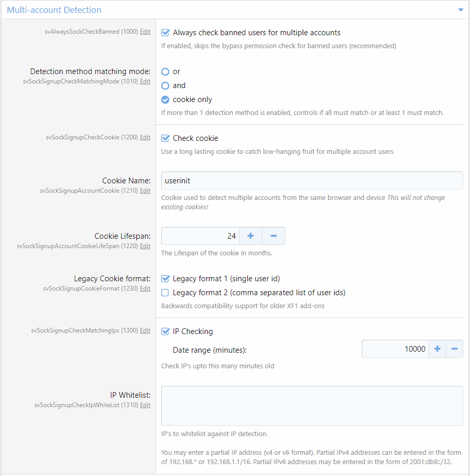
Task: Increase Cookie Lifespan with plus icon
Action: pyautogui.click(x=250, y=236)
